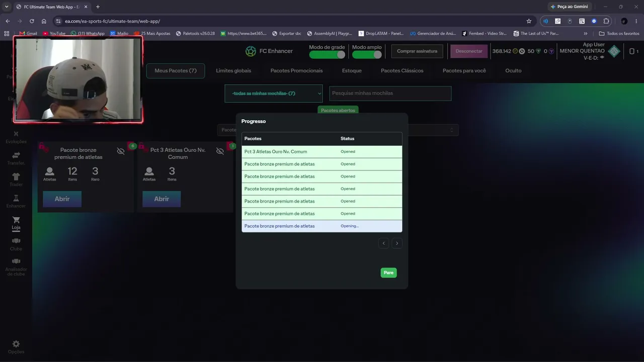This screenshot has height=362, width=644.
Task: Switch to the Oculto tab
Action: click(x=513, y=71)
